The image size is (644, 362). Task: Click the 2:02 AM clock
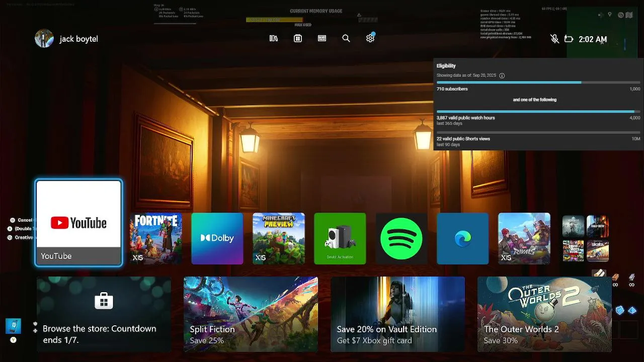pyautogui.click(x=593, y=39)
